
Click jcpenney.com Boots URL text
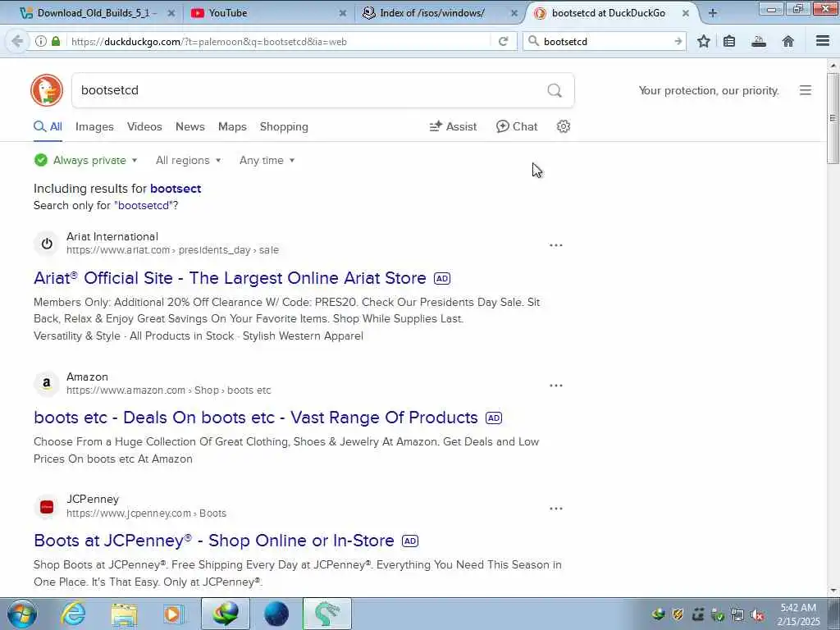click(146, 514)
